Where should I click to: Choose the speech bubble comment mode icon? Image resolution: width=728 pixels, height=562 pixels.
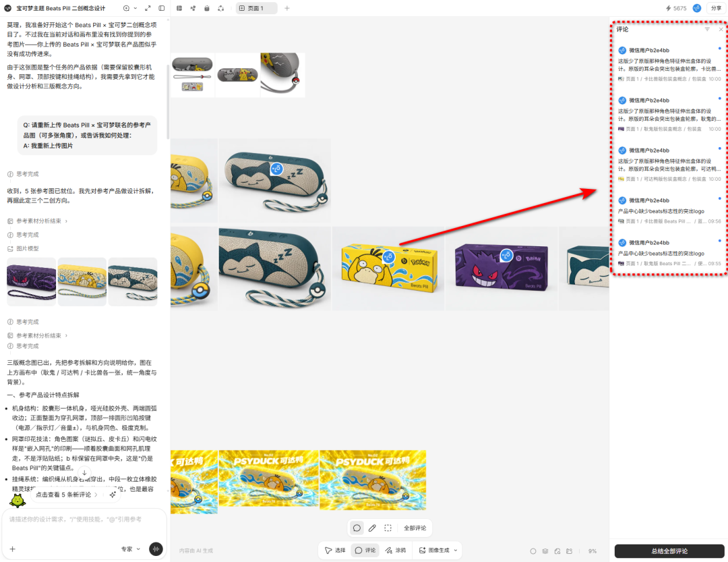click(357, 528)
